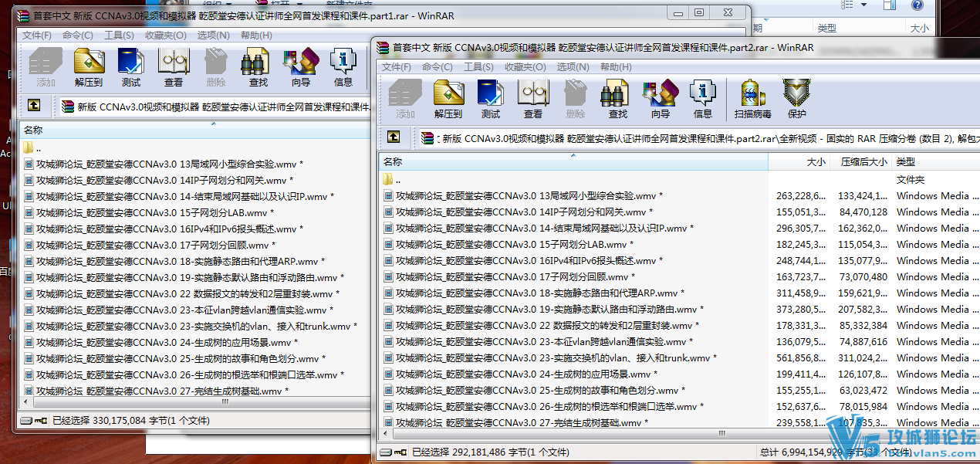Click archive icon in part1.rar address bar
This screenshot has width=980, height=464.
[67, 107]
